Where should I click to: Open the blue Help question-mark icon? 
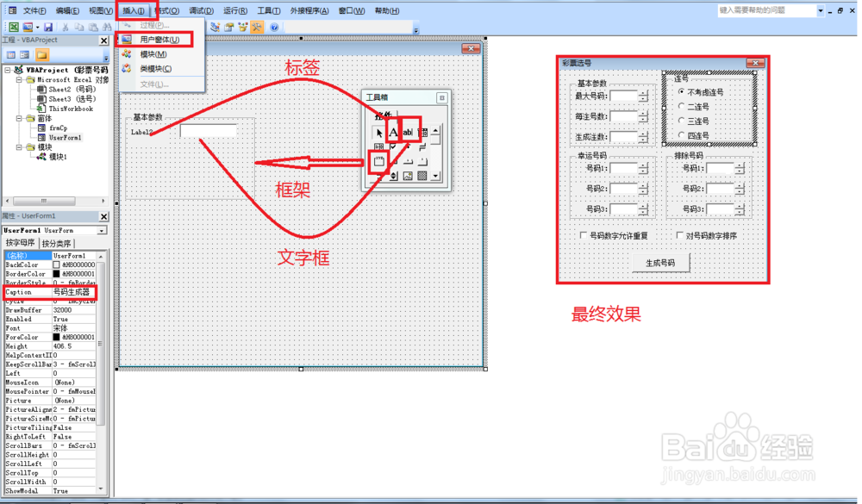coord(274,27)
